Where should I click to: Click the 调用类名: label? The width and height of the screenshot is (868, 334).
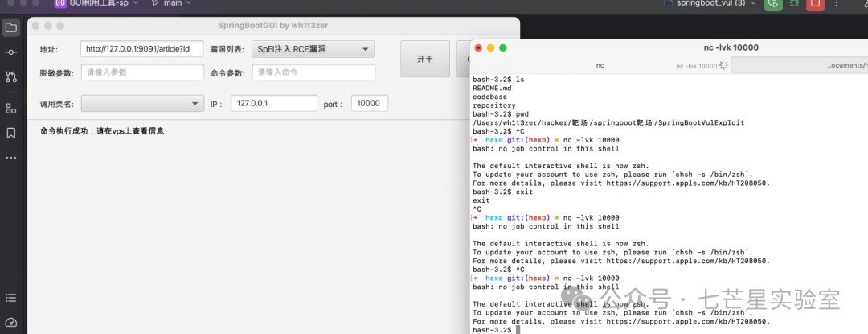point(56,104)
